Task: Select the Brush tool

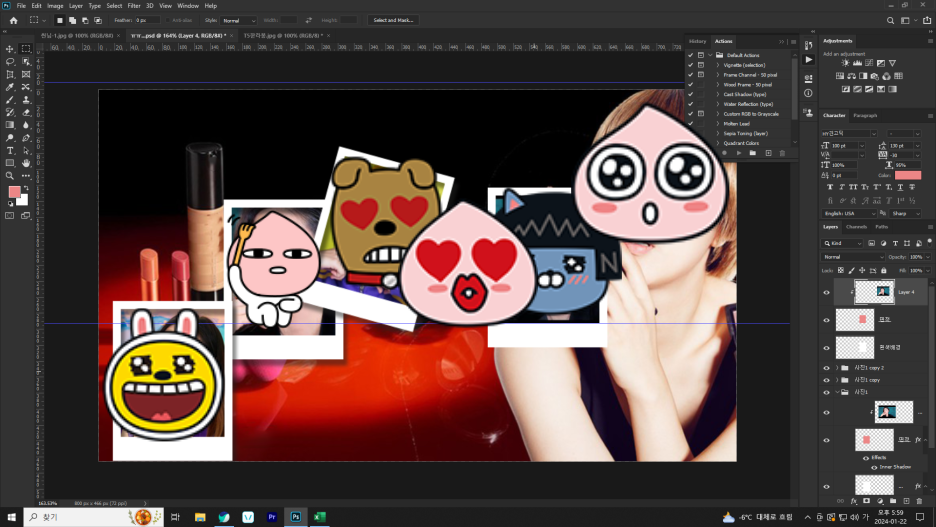Action: (x=10, y=100)
